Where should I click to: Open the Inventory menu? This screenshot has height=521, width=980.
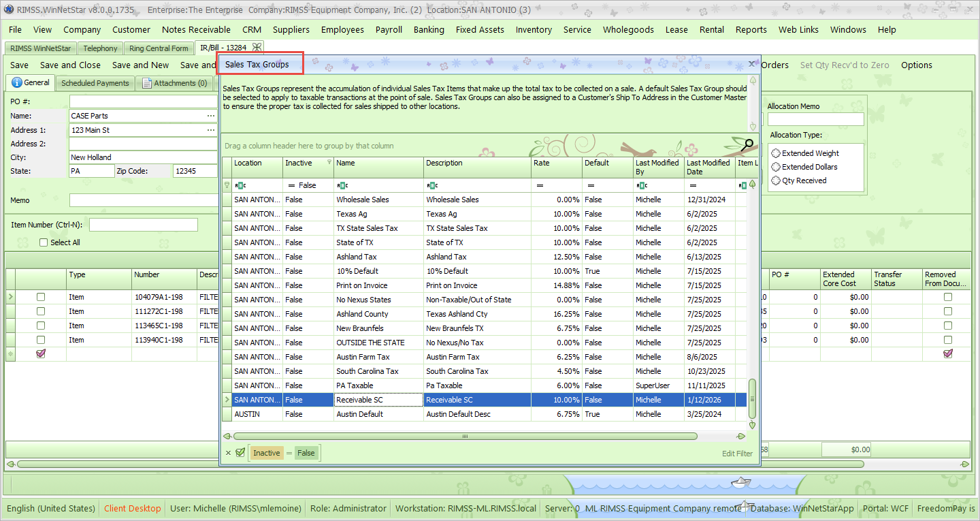(534, 29)
